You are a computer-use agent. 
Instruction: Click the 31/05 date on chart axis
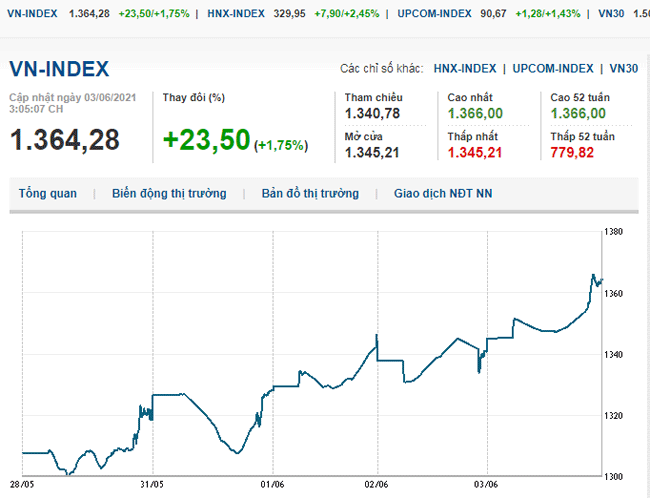coord(152,484)
